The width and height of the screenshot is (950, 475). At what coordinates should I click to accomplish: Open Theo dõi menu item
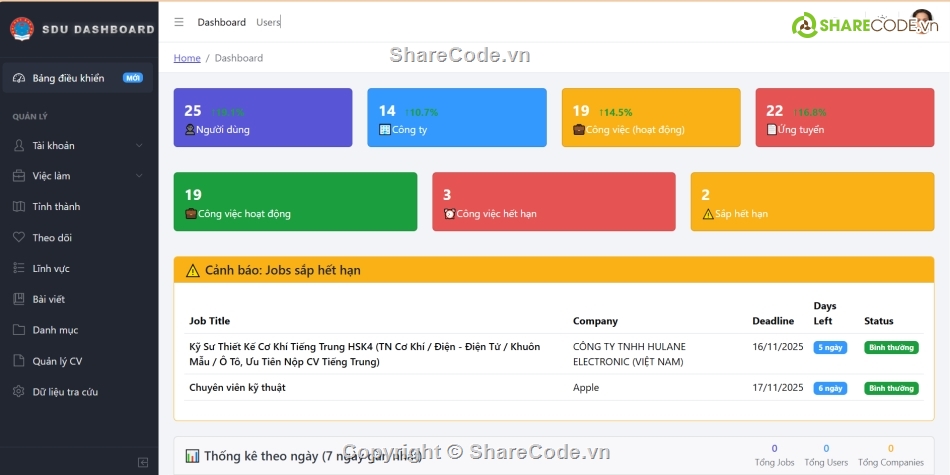[x=78, y=238]
